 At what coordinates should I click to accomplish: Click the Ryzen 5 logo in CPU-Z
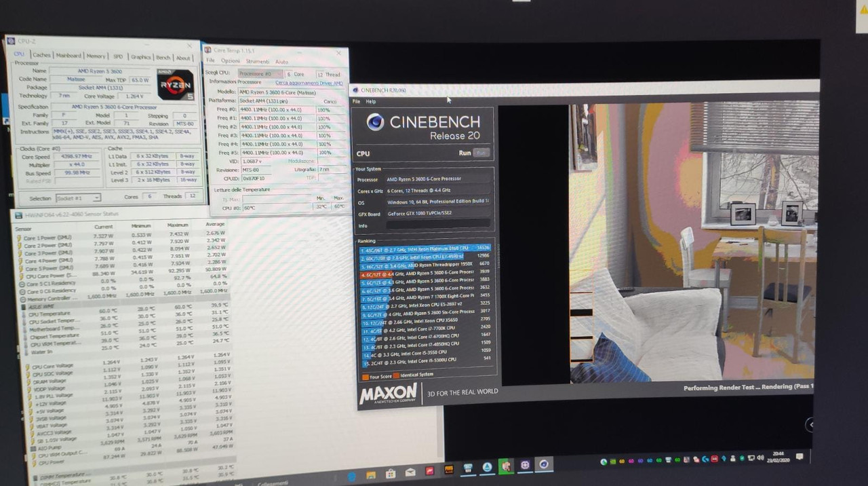tap(174, 86)
